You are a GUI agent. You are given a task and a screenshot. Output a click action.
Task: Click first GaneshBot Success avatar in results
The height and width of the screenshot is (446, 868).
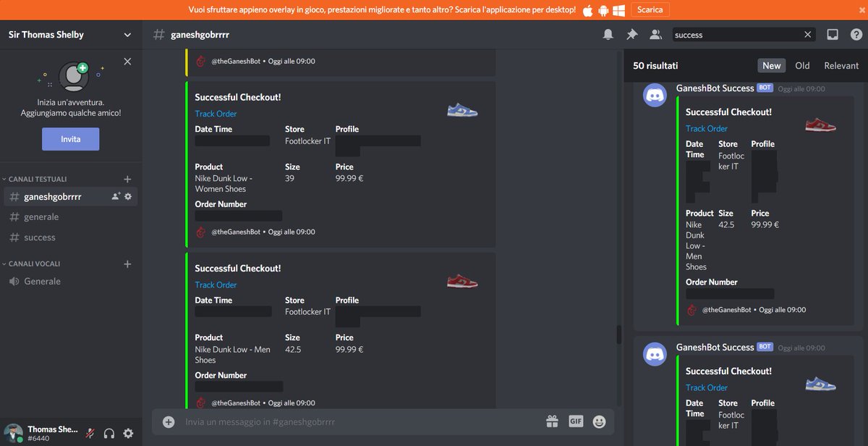(x=655, y=96)
